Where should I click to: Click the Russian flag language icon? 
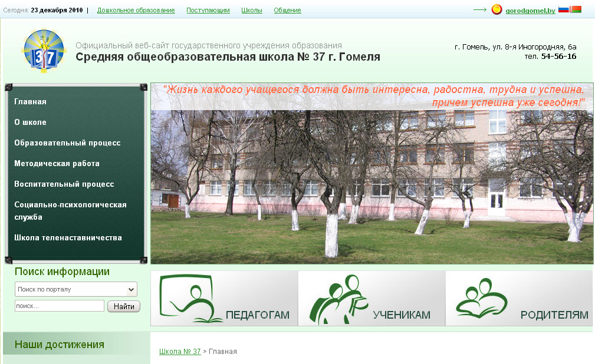click(563, 9)
